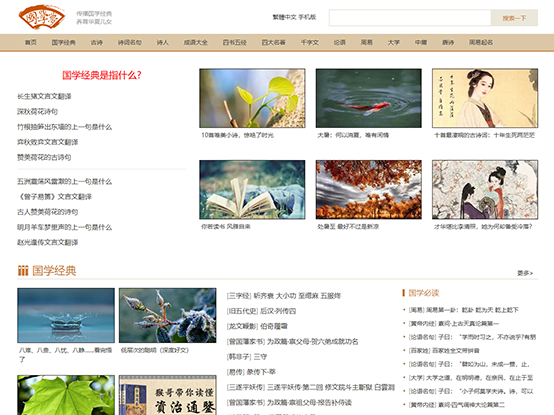Viewport: 554px width, 415px height.
Task: Open 国学经典 navigation item
Action: coord(64,42)
